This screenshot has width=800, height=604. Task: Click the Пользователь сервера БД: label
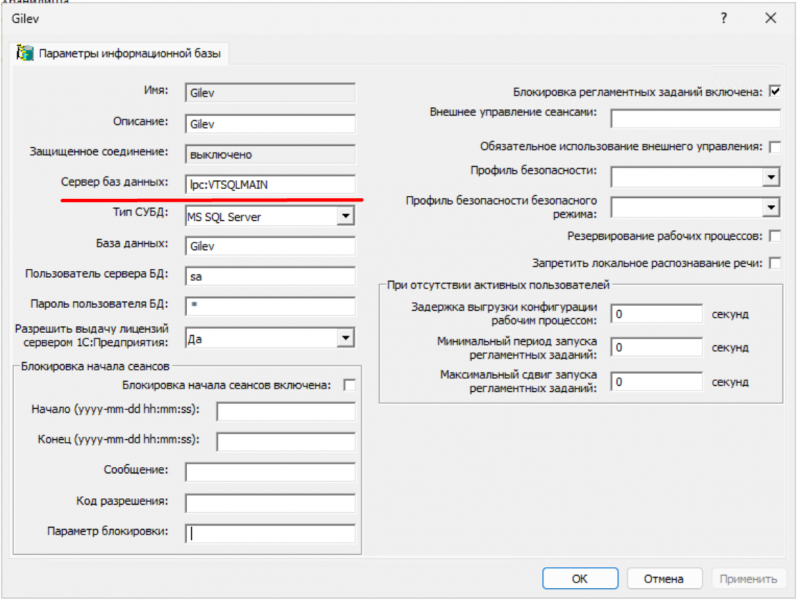click(96, 273)
